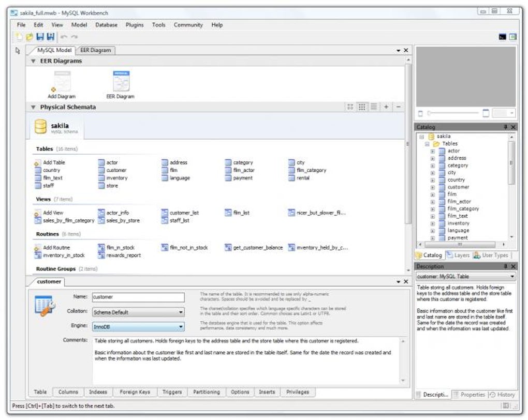Click the Add Diagram icon
Screen dimensions: 528x420
point(62,82)
